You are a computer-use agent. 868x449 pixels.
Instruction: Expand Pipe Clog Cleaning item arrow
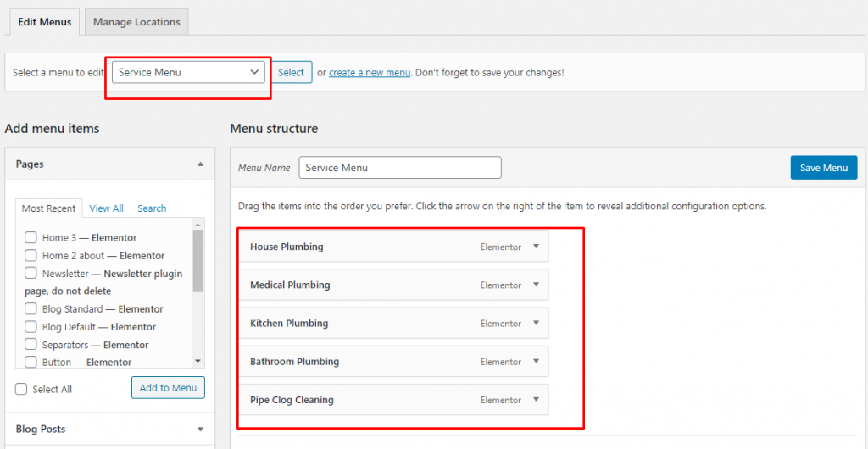(x=536, y=399)
